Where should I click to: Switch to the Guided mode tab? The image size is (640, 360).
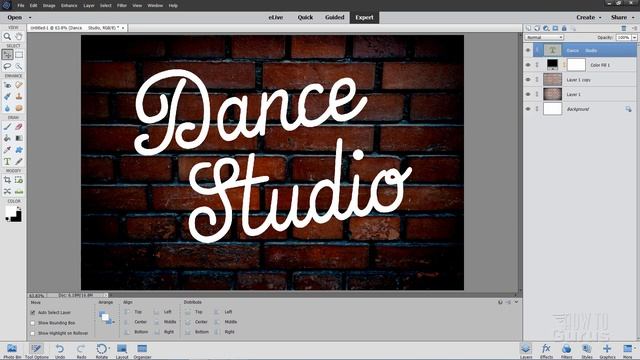[x=335, y=18]
